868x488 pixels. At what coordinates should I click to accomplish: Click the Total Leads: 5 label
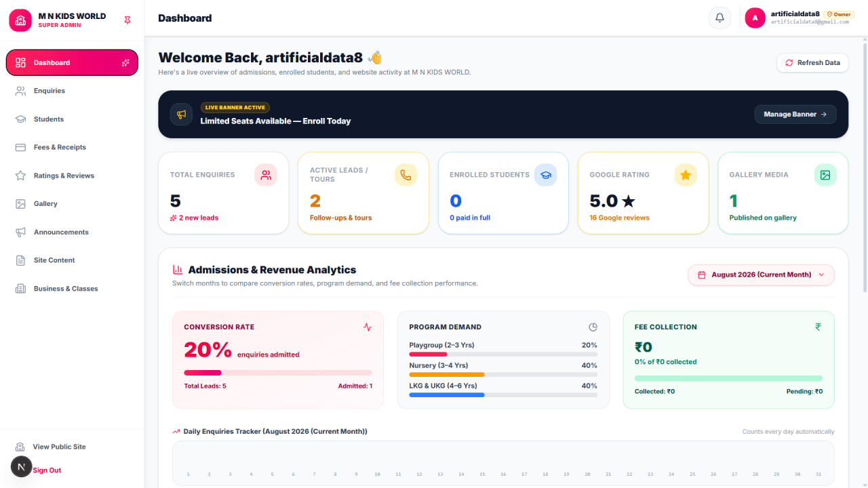205,386
